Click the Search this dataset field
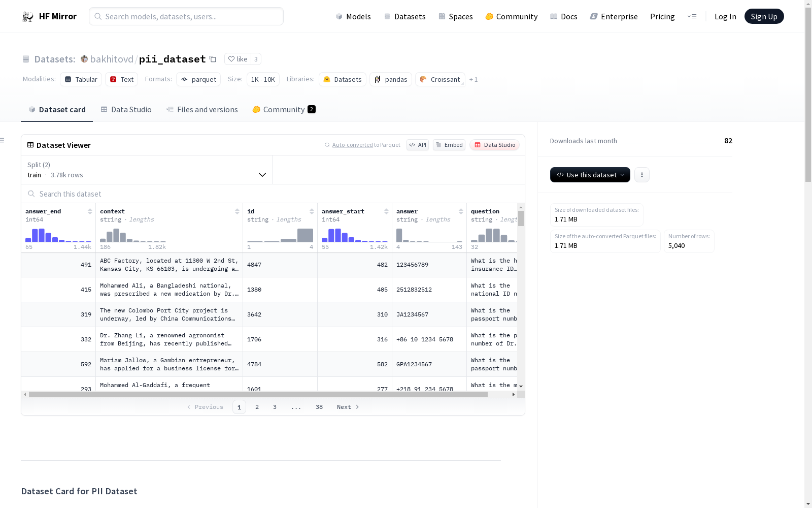 click(273, 194)
